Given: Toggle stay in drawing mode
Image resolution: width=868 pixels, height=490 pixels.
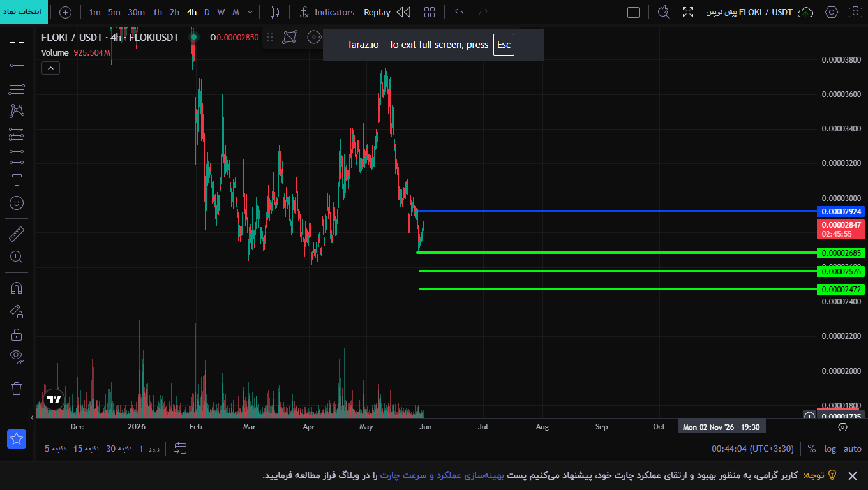Looking at the screenshot, I should point(17,311).
